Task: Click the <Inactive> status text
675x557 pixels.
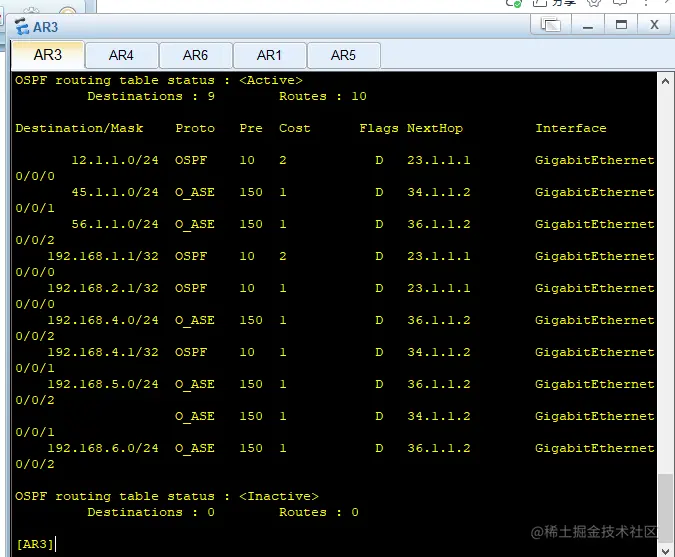Action: [279, 496]
